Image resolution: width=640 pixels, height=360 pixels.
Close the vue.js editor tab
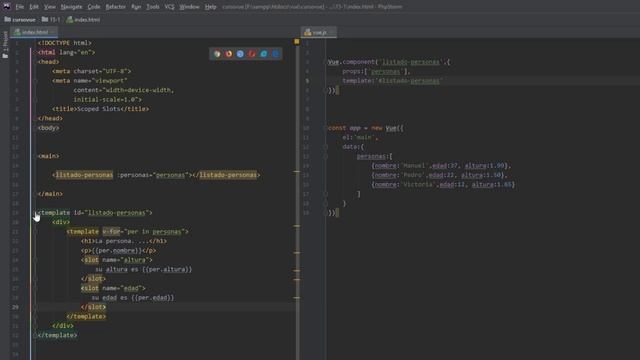click(332, 32)
